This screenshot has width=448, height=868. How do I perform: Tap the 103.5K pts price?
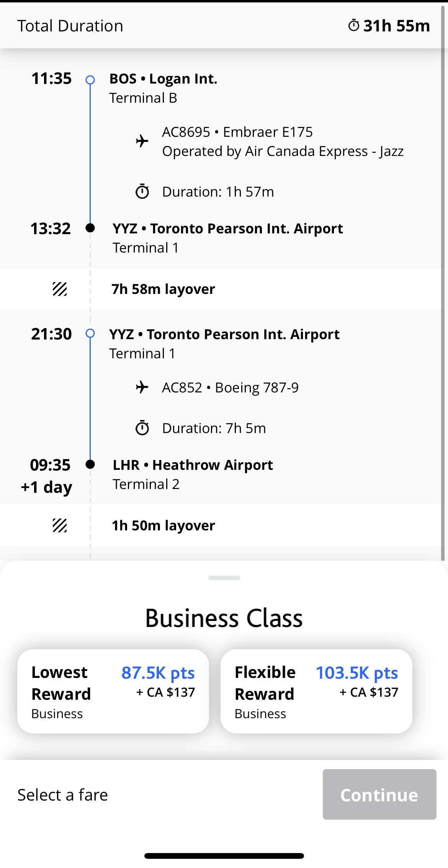tap(357, 673)
